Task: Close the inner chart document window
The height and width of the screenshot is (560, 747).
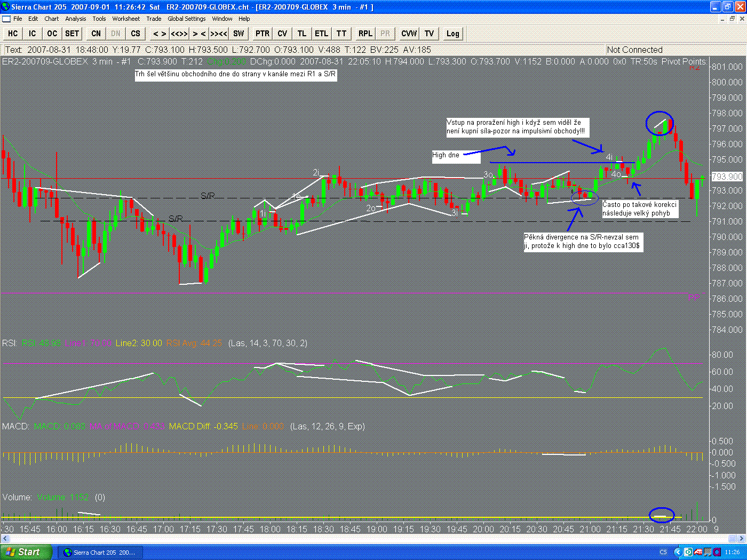Action: pos(742,19)
